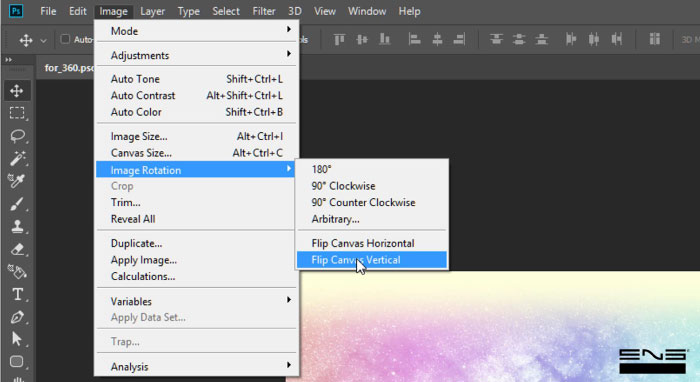Distribute right edges in options bar
The image size is (700, 382).
pyautogui.click(x=617, y=40)
